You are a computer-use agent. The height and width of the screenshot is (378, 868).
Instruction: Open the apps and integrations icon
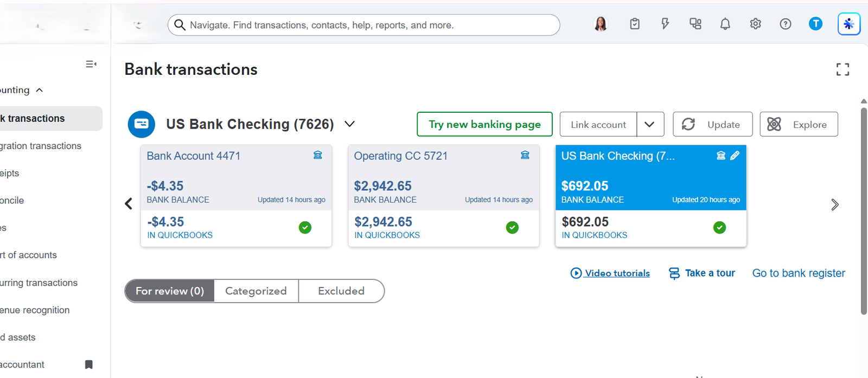(695, 24)
